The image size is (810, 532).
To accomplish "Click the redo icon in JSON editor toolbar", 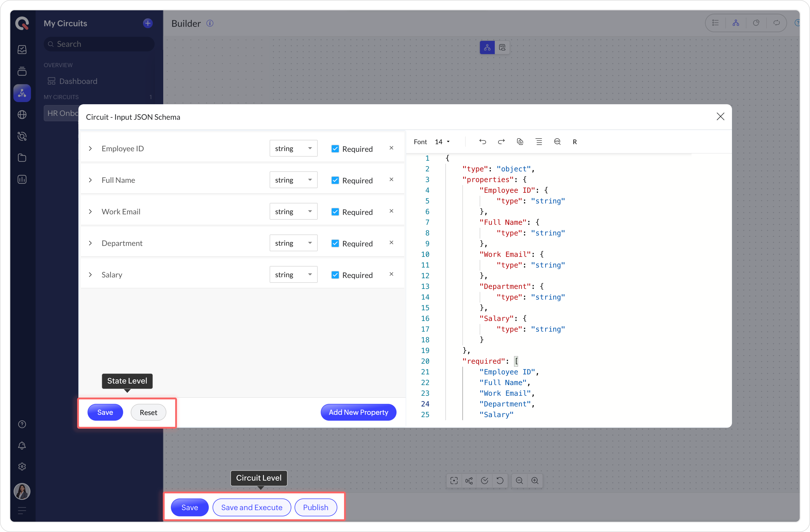I will tap(501, 142).
